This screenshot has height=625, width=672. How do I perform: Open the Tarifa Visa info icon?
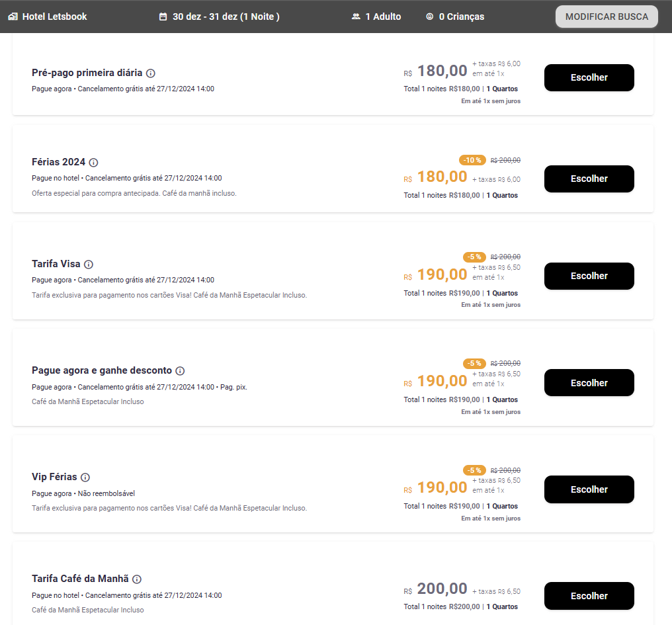88,265
